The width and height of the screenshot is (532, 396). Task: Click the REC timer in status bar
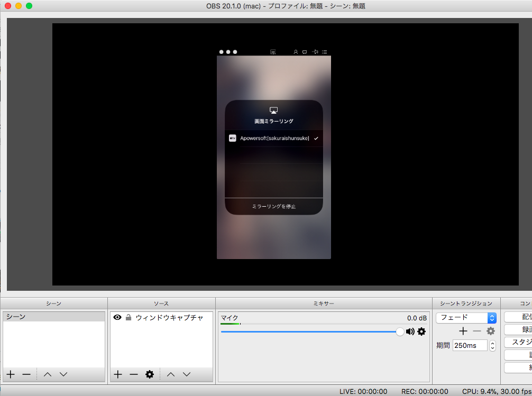(425, 391)
